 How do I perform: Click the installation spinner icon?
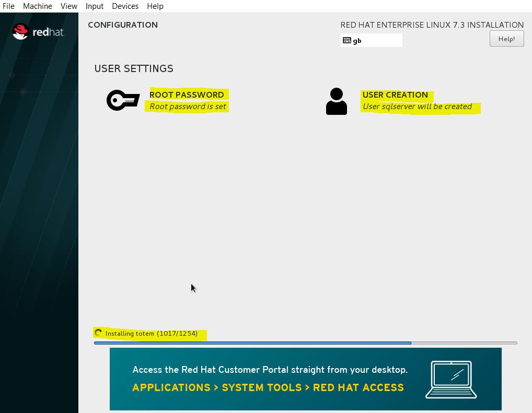pyautogui.click(x=98, y=333)
